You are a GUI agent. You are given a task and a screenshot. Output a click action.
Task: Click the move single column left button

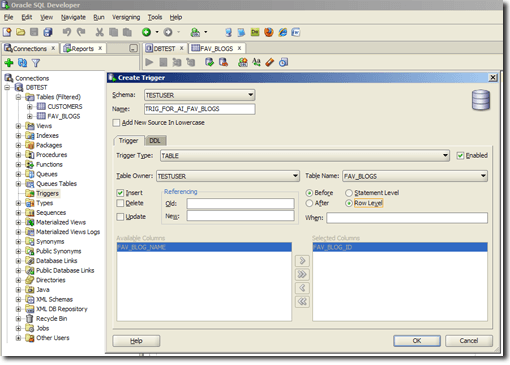click(302, 288)
